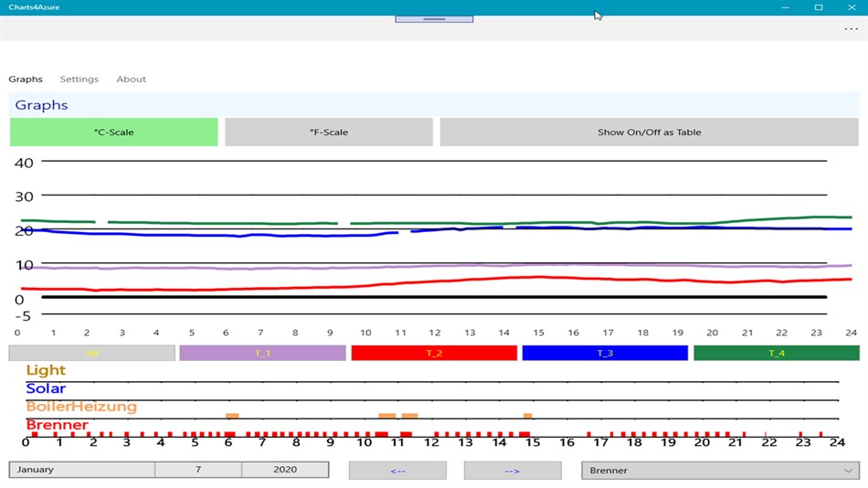Click the top handle bar under the title

click(434, 19)
